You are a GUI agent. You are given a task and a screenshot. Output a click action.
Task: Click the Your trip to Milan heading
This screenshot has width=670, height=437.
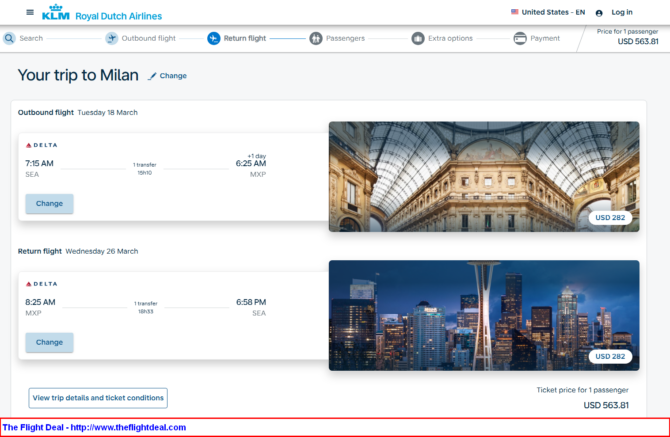[x=78, y=75]
